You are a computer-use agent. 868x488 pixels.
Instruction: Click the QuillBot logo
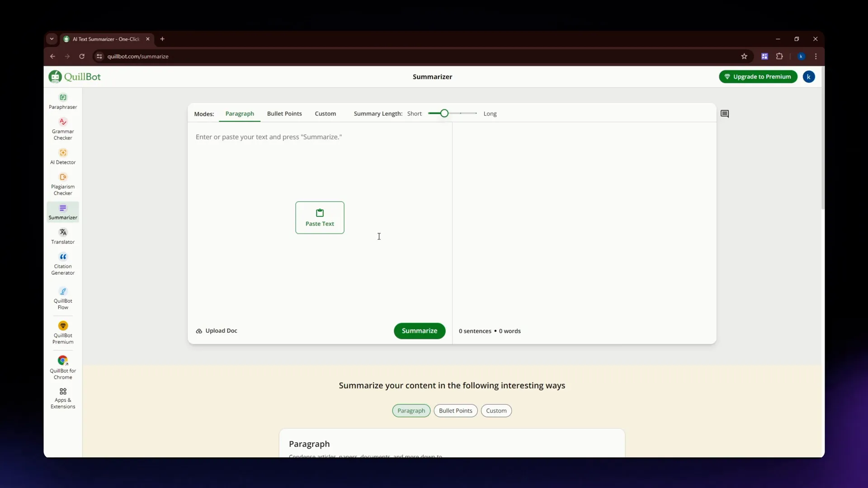[75, 77]
